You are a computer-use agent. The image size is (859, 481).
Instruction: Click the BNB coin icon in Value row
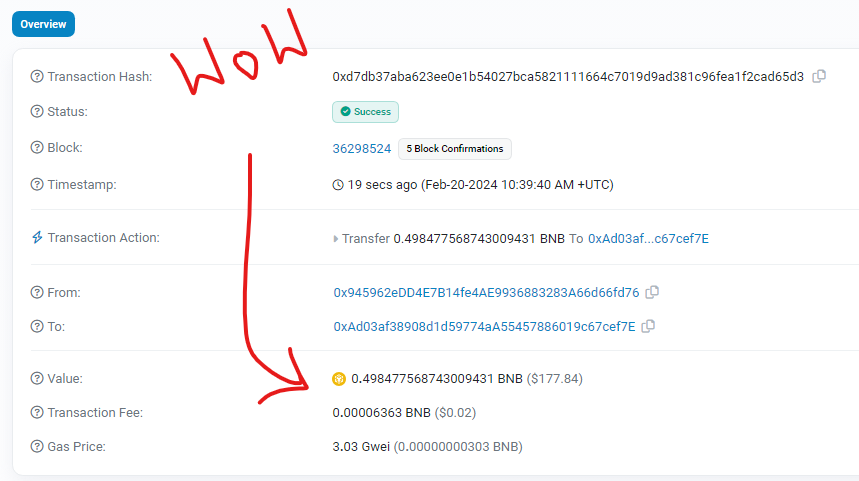click(x=339, y=379)
